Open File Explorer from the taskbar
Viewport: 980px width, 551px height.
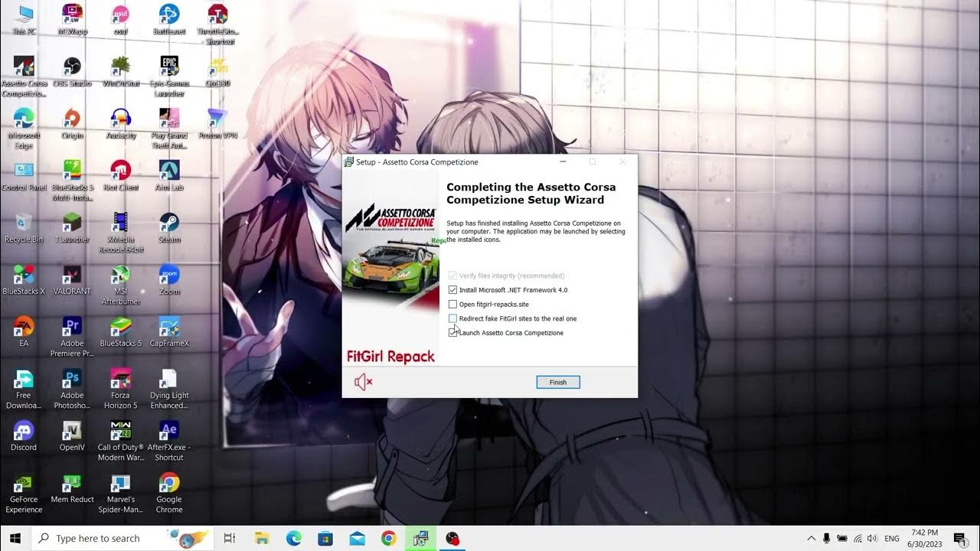click(263, 539)
